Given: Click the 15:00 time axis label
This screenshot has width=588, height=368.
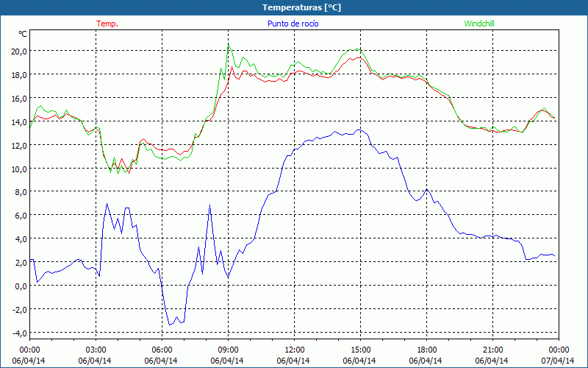Looking at the screenshot, I should 360,350.
